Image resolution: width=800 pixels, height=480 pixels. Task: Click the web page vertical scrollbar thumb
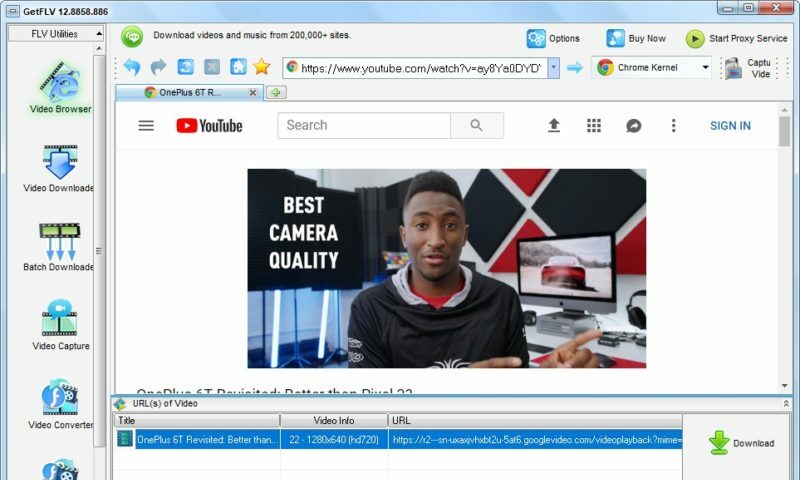[x=785, y=131]
